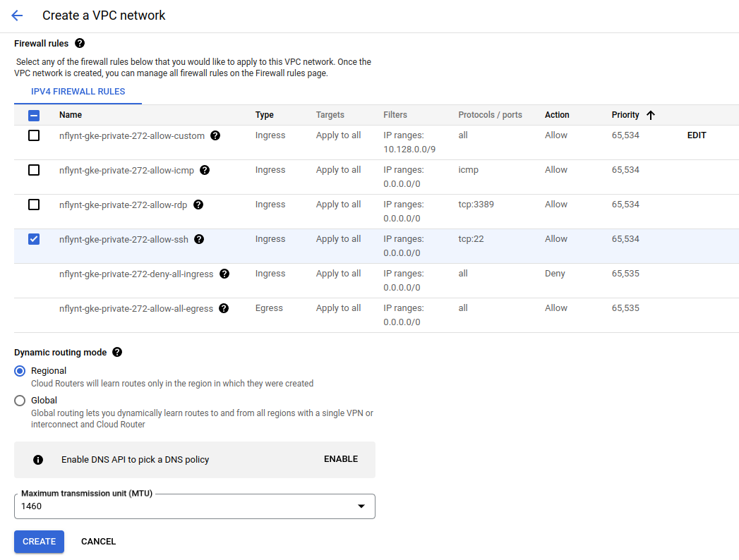
Task: Cancel creating the VPC network
Action: point(98,541)
